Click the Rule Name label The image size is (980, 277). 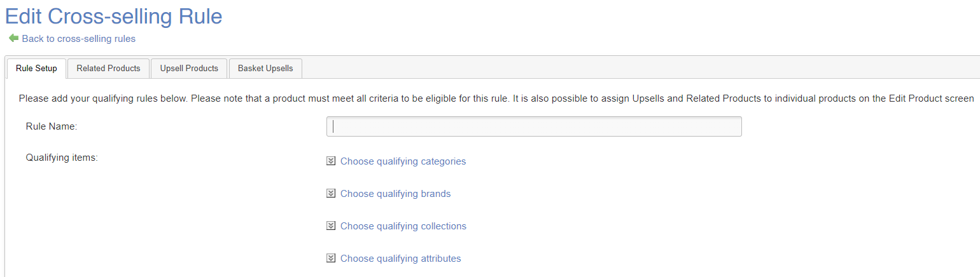pyautogui.click(x=51, y=126)
